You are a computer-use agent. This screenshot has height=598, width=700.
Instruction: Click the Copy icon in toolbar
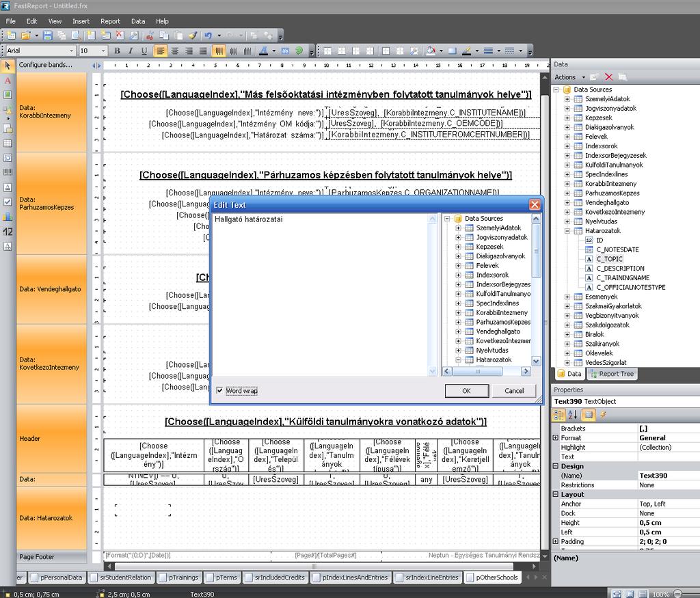[x=164, y=36]
